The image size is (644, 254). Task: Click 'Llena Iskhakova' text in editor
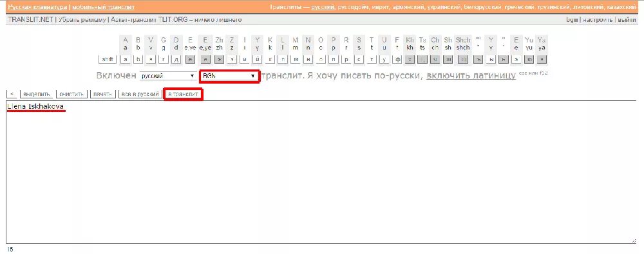click(x=35, y=107)
